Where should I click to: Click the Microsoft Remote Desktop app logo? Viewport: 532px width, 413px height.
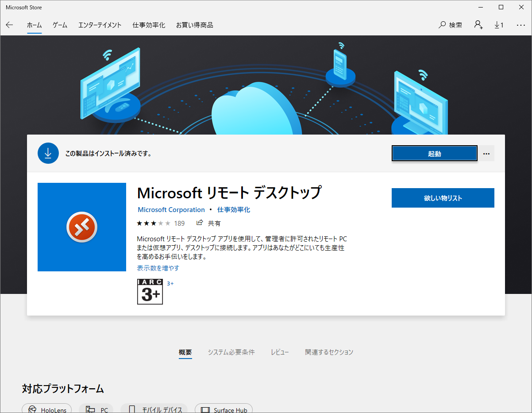click(x=82, y=227)
